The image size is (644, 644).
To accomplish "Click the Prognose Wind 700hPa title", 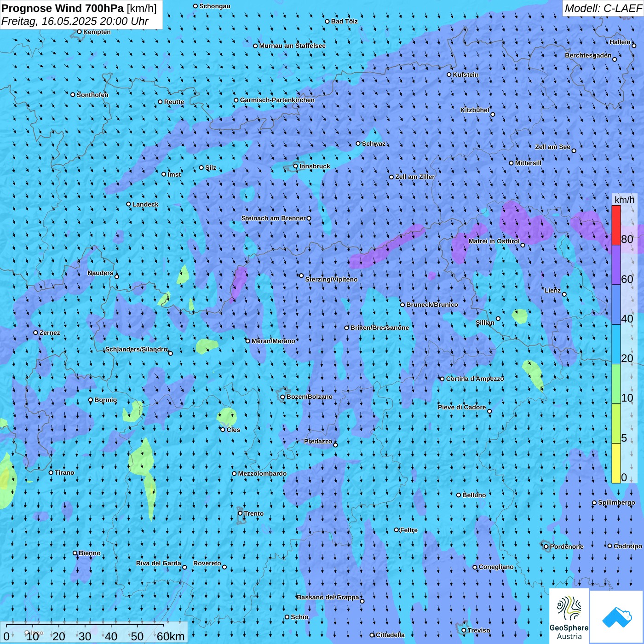I will (63, 8).
